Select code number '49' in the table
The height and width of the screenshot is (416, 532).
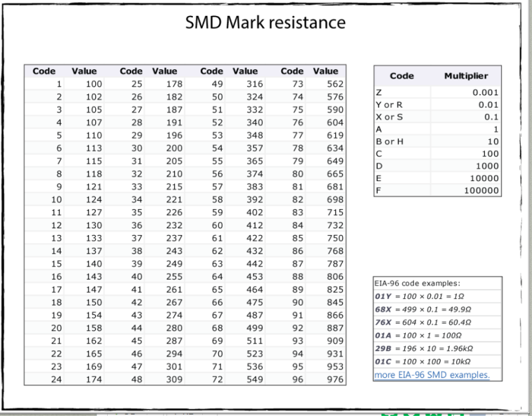coord(217,84)
